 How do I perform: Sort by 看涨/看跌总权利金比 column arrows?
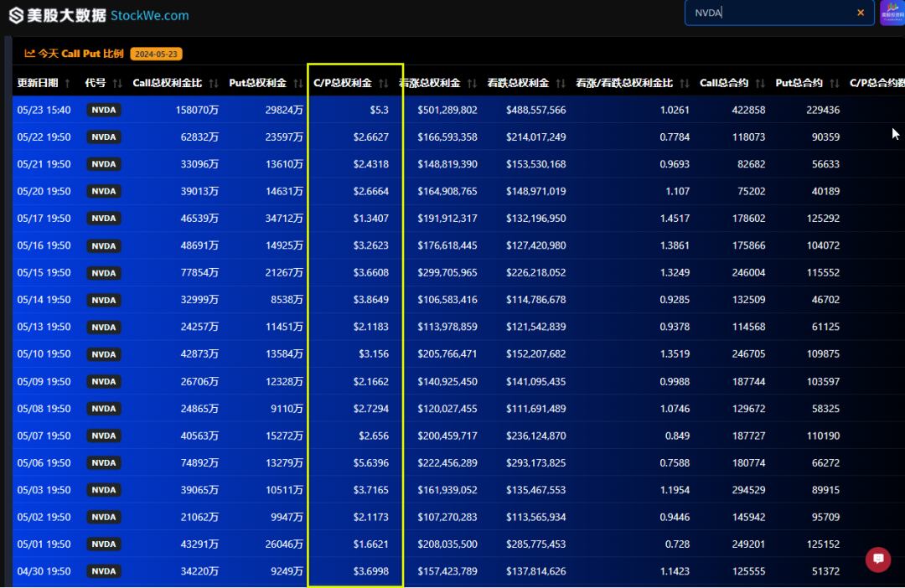[x=684, y=83]
